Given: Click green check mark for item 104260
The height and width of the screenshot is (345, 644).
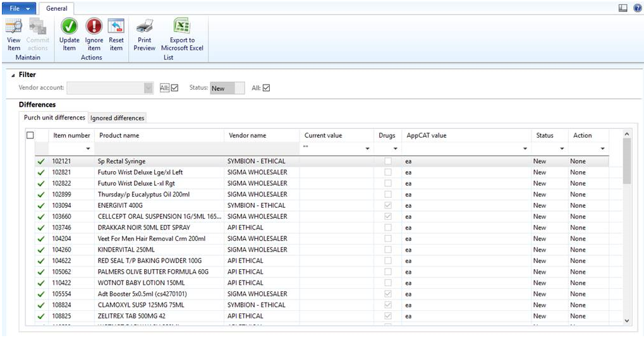Looking at the screenshot, I should pos(41,250).
